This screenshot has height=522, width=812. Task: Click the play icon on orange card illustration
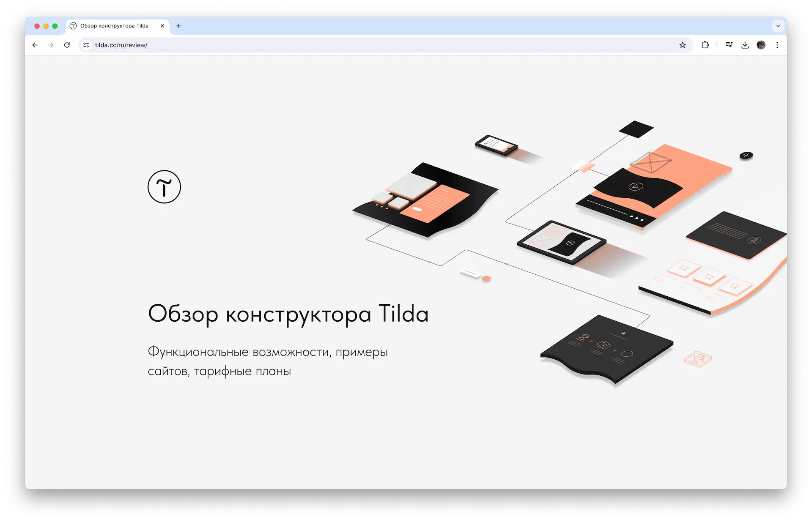tap(636, 186)
